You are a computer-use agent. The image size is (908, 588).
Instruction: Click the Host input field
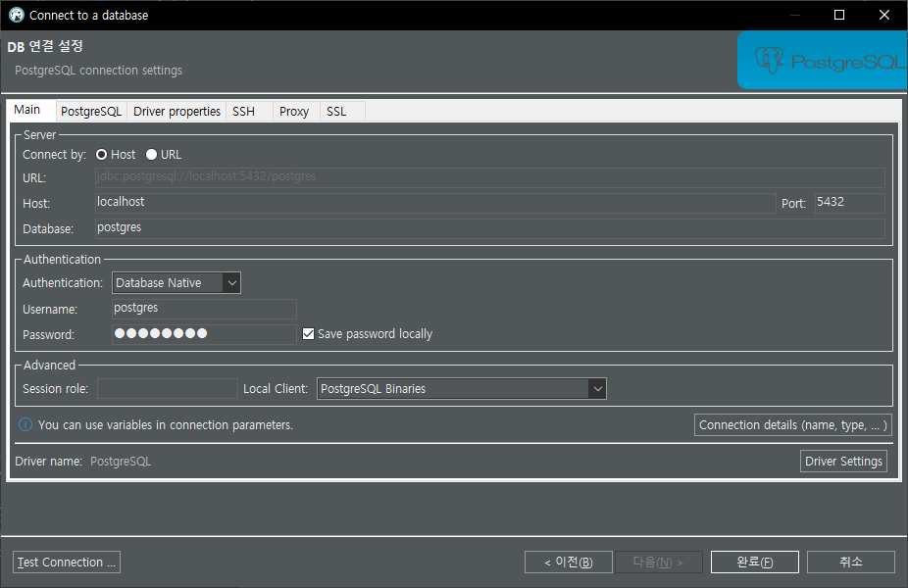click(435, 203)
